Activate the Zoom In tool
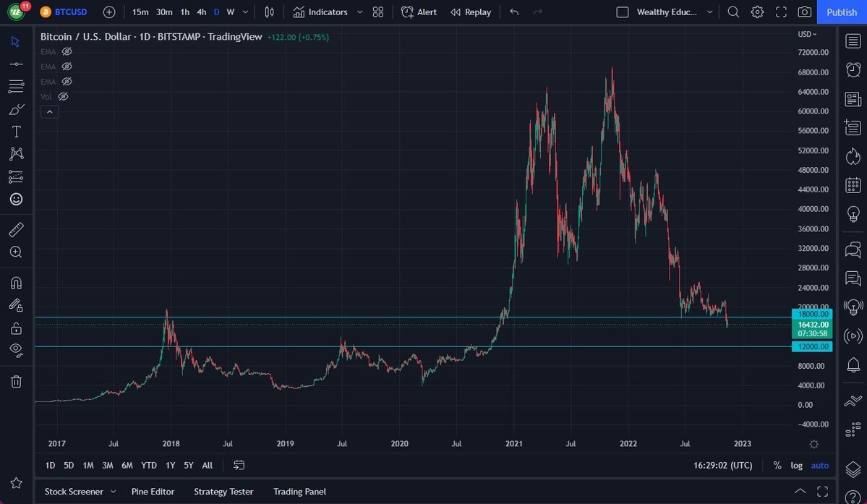The width and height of the screenshot is (867, 504). tap(16, 252)
